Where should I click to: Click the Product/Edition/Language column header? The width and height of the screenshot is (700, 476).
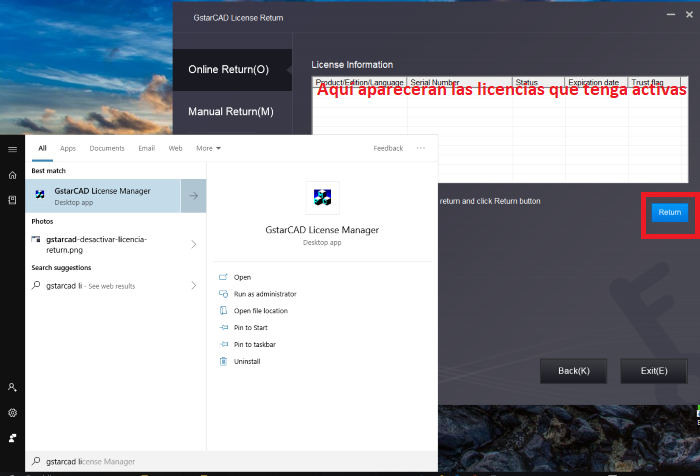tap(360, 82)
